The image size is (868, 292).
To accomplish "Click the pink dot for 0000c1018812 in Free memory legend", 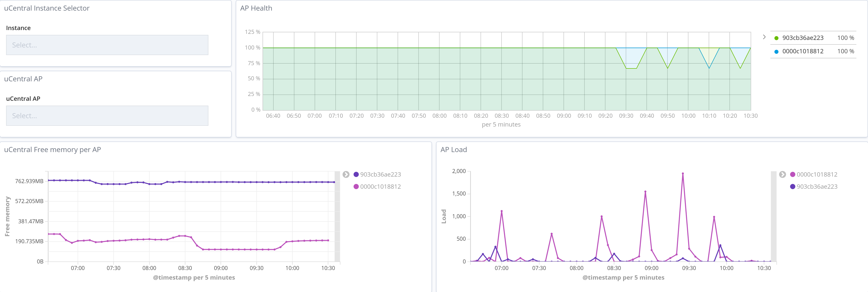I will [x=356, y=186].
